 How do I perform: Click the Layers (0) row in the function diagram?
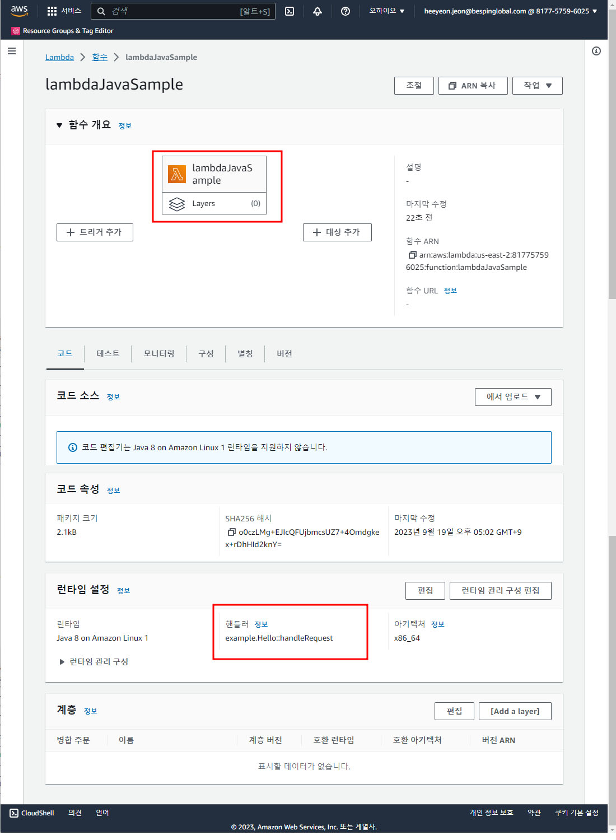[x=214, y=204]
